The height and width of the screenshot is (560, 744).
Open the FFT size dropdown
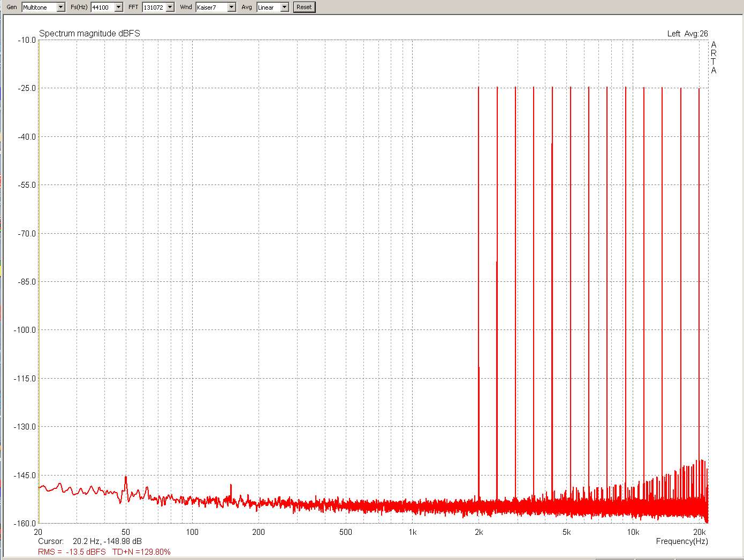170,7
